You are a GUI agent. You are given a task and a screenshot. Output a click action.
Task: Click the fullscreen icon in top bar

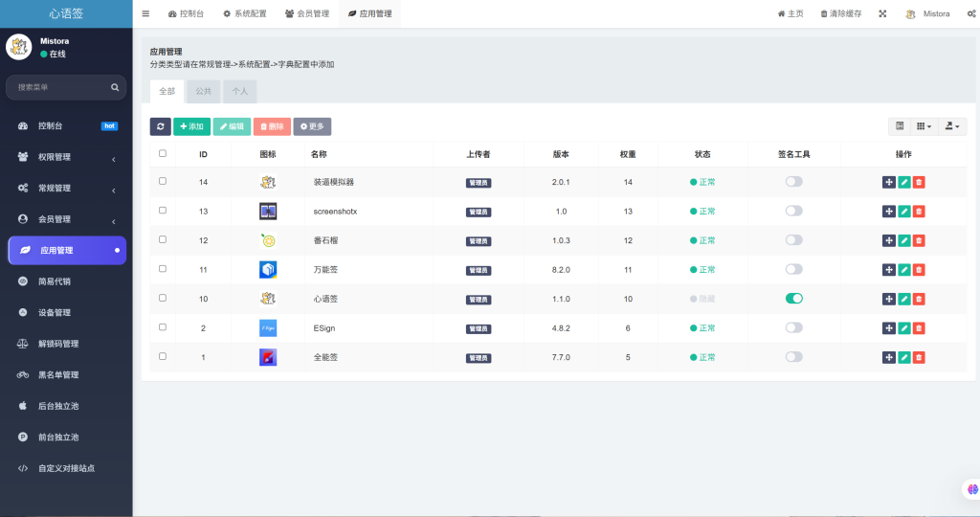(x=882, y=13)
